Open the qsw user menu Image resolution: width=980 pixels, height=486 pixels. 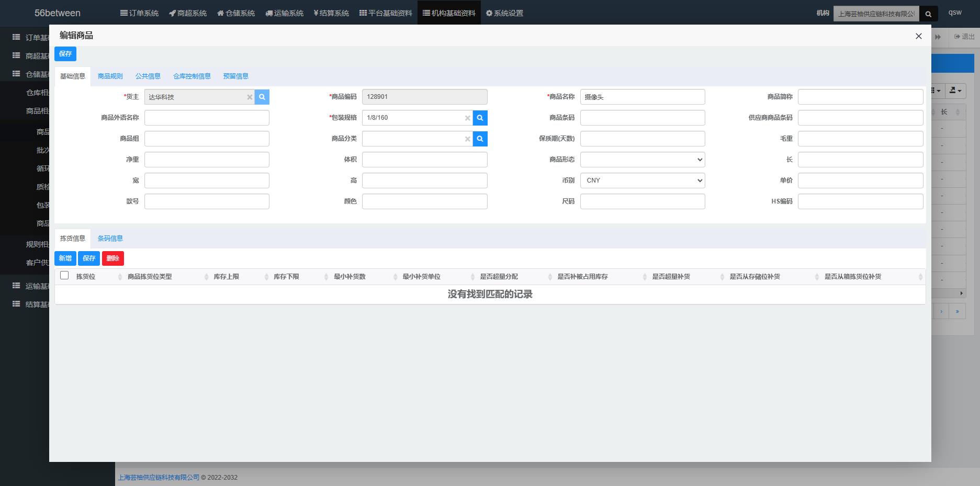coord(955,13)
